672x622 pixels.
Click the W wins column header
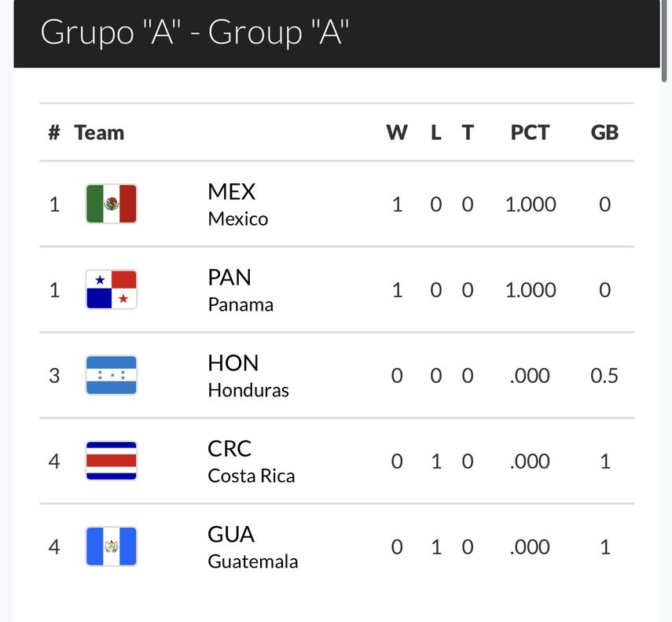point(397,132)
